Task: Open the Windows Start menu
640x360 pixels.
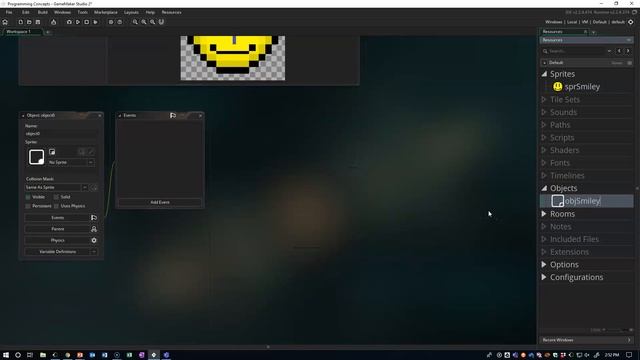Action: pos(6,355)
